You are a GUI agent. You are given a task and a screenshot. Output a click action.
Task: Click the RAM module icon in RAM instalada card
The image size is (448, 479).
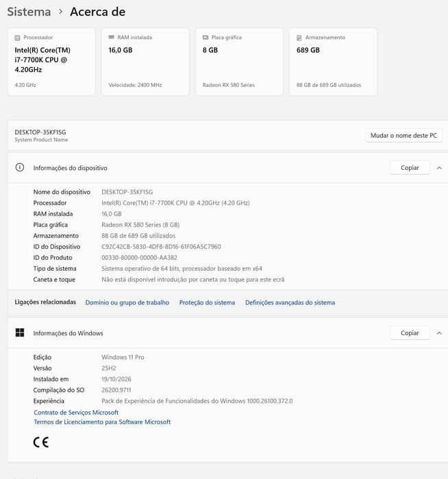point(112,37)
